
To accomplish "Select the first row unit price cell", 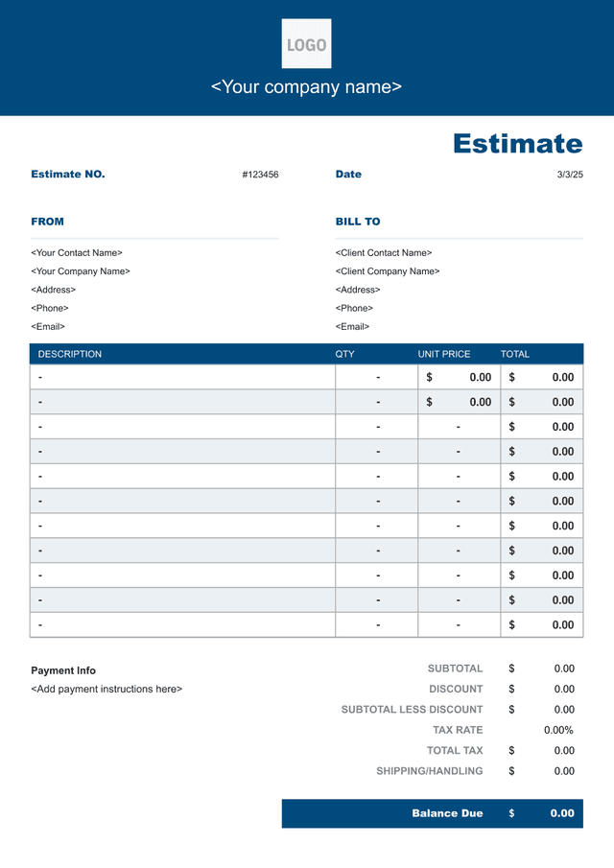I will pyautogui.click(x=459, y=377).
